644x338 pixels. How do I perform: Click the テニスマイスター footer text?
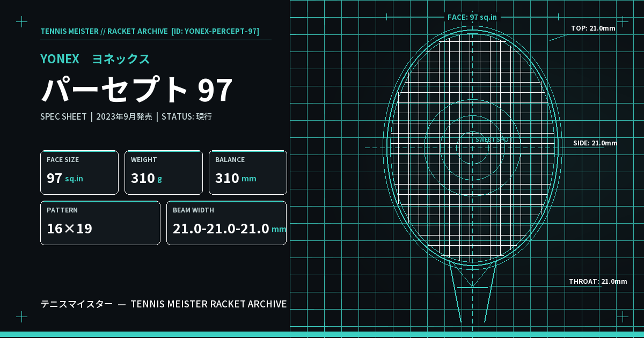pyautogui.click(x=77, y=304)
